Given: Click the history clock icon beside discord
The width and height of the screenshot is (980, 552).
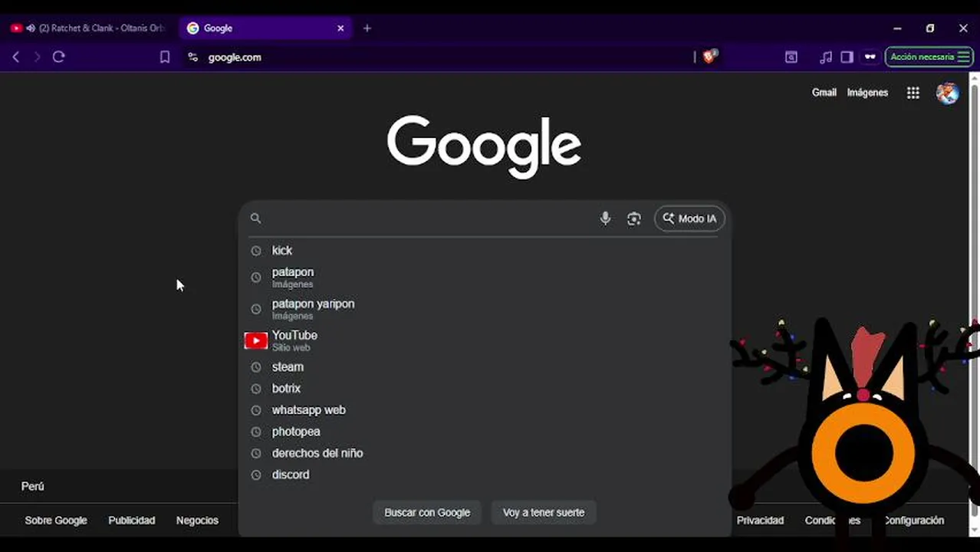Looking at the screenshot, I should [256, 475].
